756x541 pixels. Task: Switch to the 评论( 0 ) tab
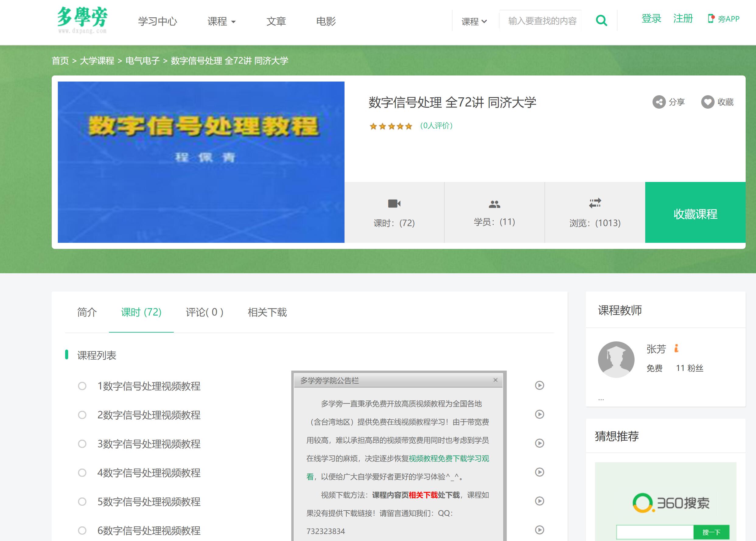pos(205,312)
